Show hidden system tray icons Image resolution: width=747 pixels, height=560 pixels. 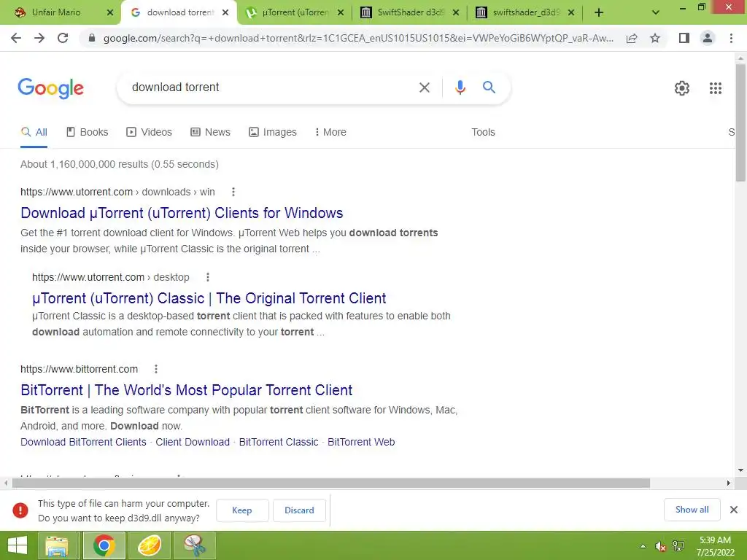pos(643,546)
